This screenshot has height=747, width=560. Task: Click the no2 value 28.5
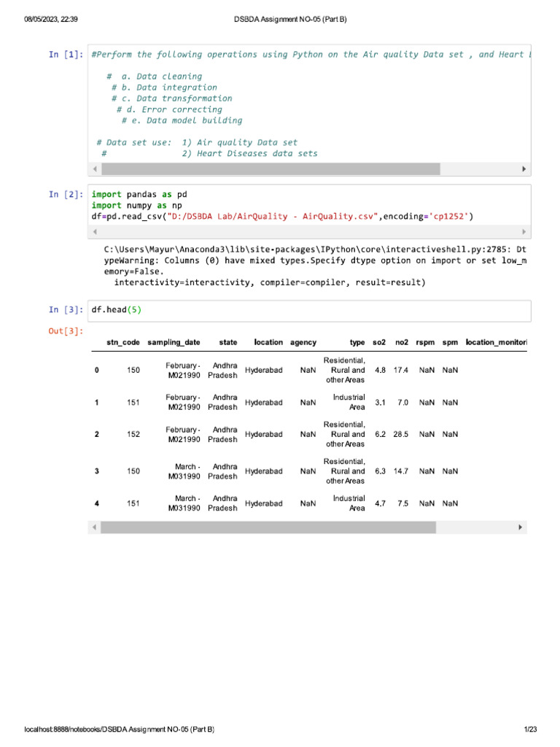[x=401, y=435]
